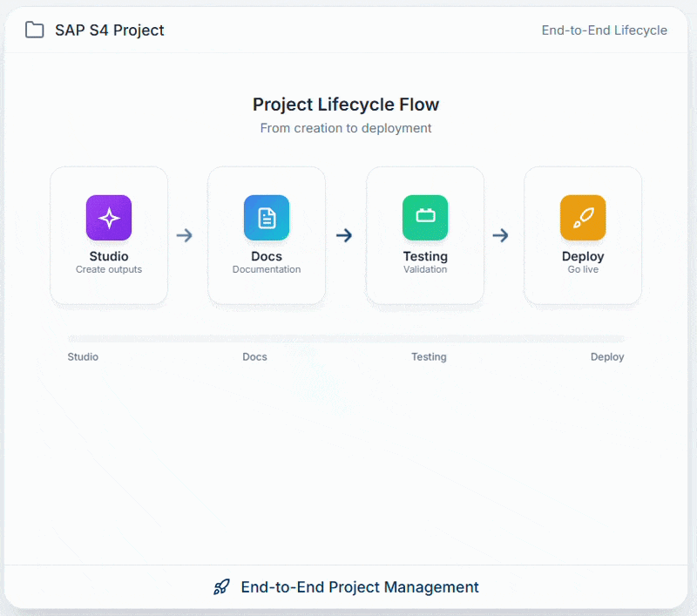Click the folder icon beside SAP S4 Project

click(35, 30)
